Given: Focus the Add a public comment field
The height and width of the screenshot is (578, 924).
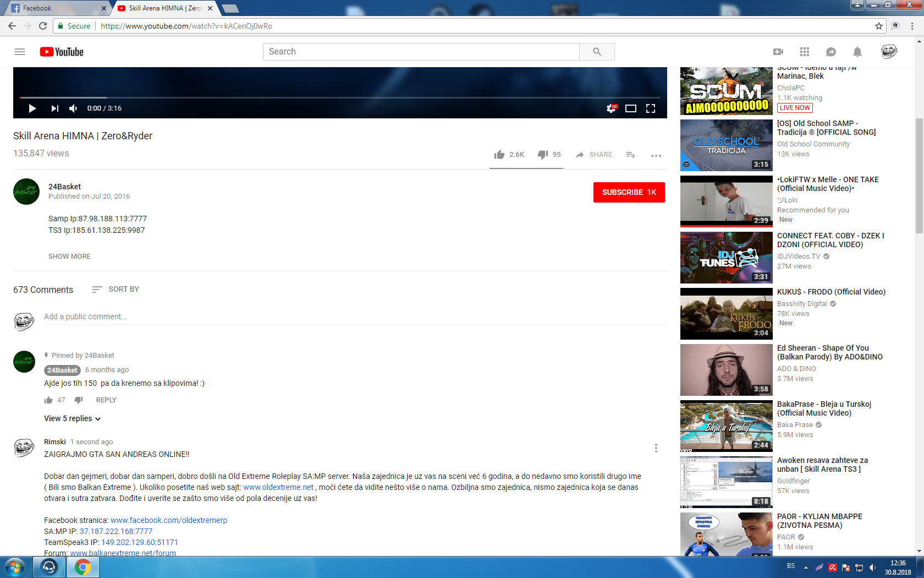Looking at the screenshot, I should pos(355,317).
